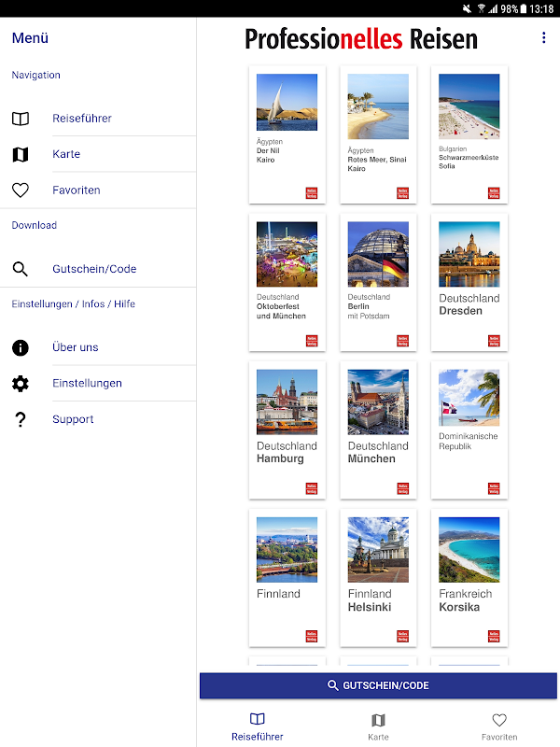Select Favoriten in the side menu
The height and width of the screenshot is (747, 560).
77,190
